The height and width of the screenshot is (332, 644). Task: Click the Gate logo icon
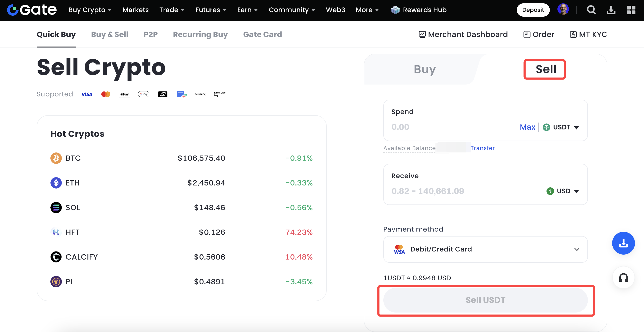(x=13, y=10)
